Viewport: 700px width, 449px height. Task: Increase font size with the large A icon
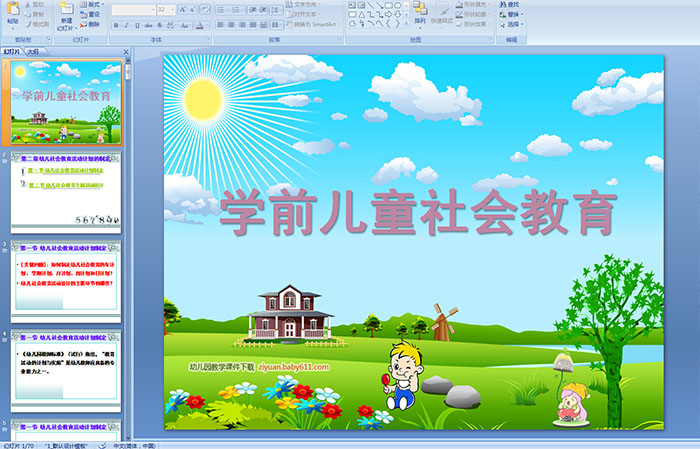point(183,9)
